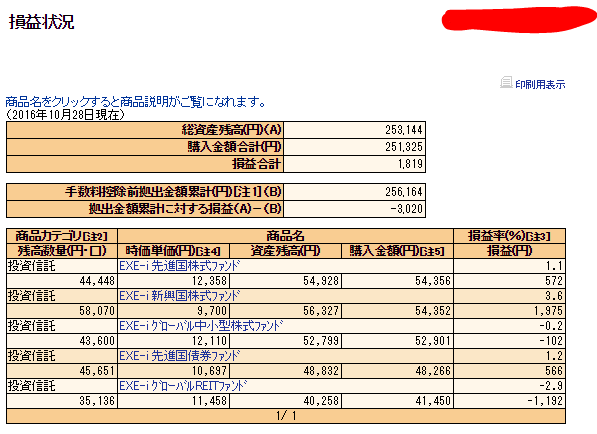Viewport: 597px width, 434px height.
Task: Open EXE-i 新興国株式ファンド product description
Action: click(x=179, y=295)
